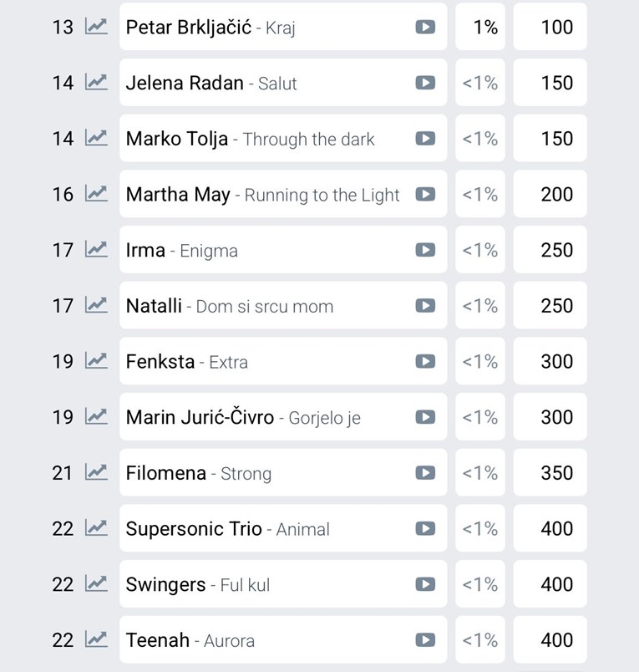Open trend graph for Jelena Radan
Image resolution: width=639 pixels, height=672 pixels.
point(96,83)
